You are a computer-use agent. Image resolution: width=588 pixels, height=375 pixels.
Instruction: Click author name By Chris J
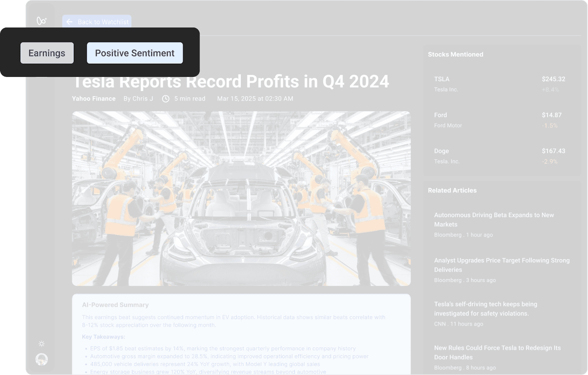[138, 99]
